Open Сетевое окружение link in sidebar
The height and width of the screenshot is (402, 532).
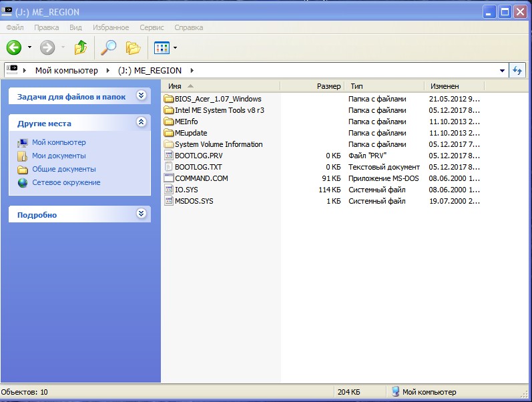[x=67, y=182]
